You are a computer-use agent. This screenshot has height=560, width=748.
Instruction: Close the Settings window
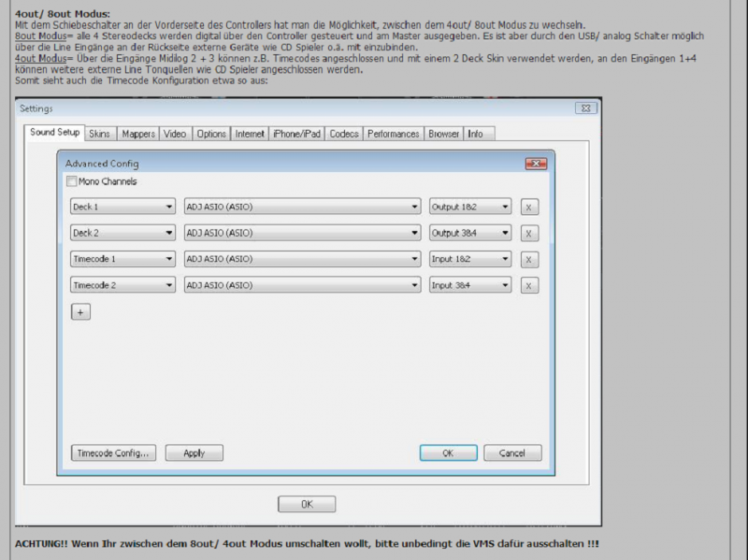pyautogui.click(x=584, y=109)
